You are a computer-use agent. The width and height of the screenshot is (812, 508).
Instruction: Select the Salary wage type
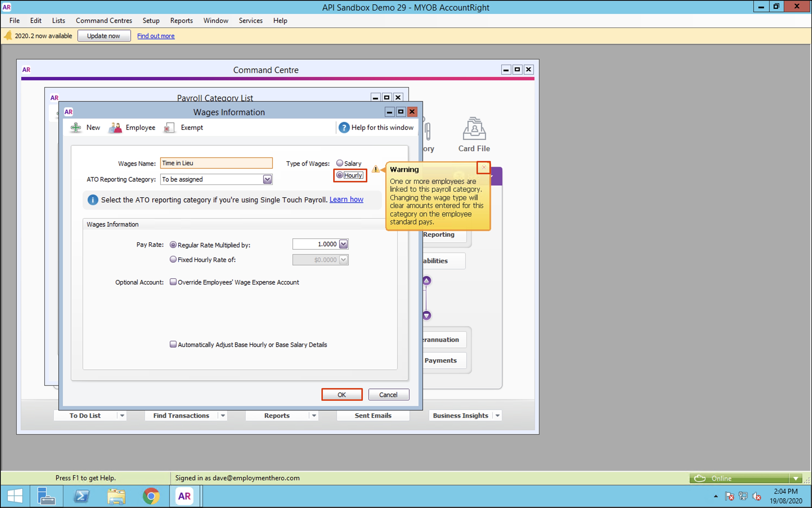tap(340, 163)
